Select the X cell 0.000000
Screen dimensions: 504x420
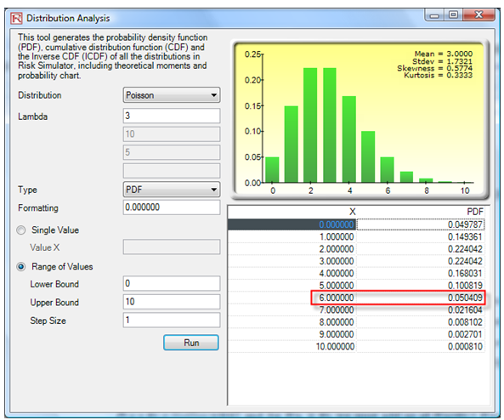(x=292, y=224)
